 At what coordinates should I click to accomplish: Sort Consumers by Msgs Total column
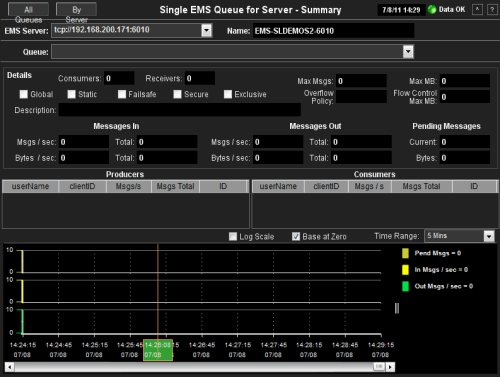(x=422, y=186)
